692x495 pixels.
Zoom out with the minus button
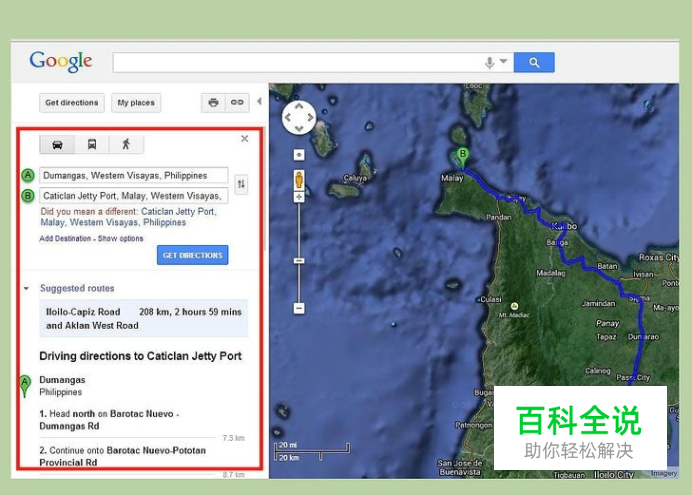pos(299,308)
